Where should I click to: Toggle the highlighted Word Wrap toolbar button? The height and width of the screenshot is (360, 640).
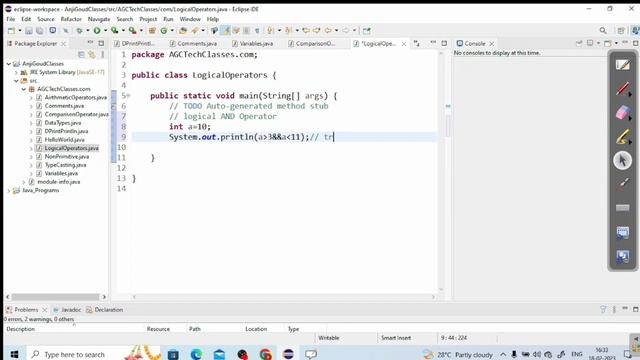click(x=225, y=31)
